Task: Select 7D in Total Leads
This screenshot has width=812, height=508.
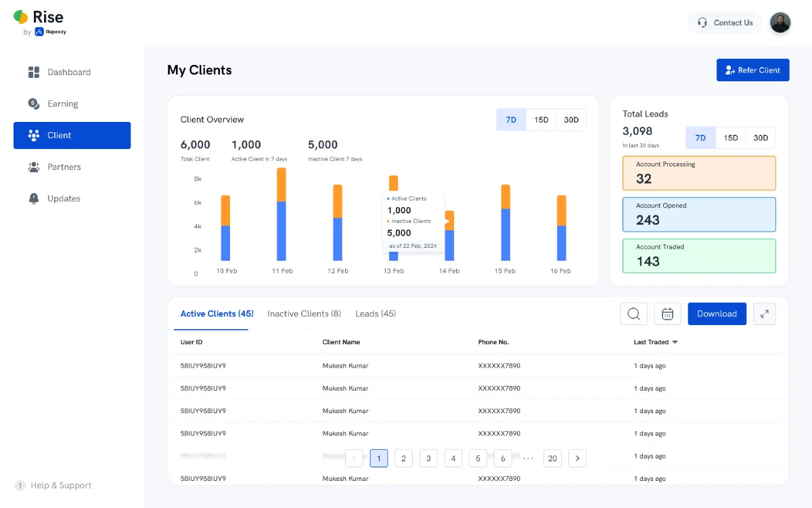Action: coord(700,137)
